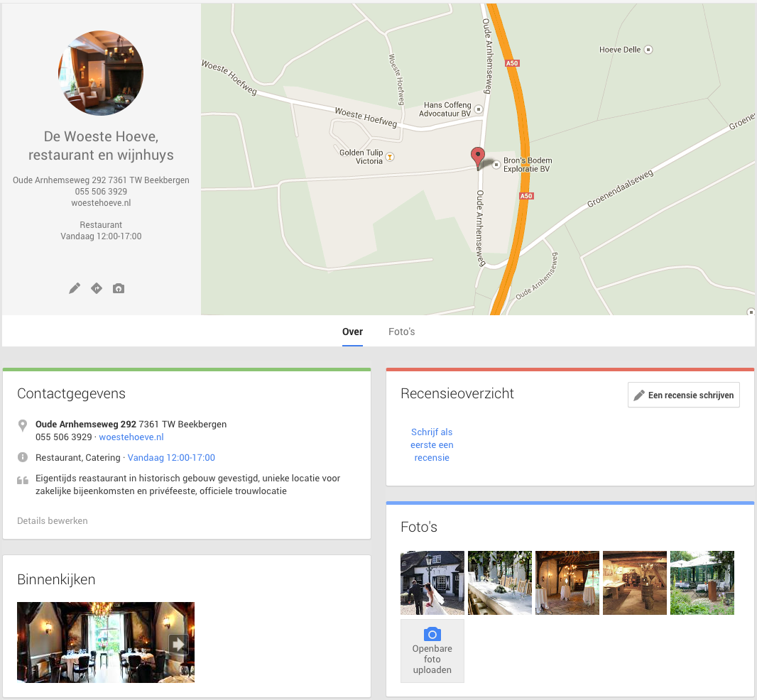Click the round restaurant profile picture
The width and height of the screenshot is (757, 700).
(101, 73)
